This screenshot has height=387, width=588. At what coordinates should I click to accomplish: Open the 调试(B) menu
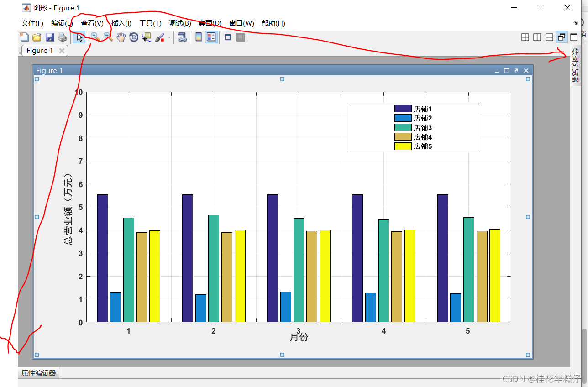180,23
